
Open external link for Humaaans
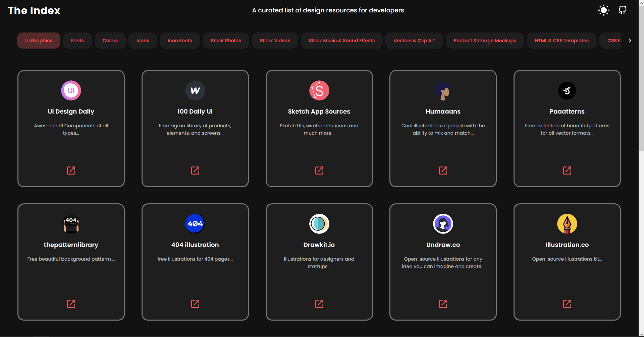[443, 171]
